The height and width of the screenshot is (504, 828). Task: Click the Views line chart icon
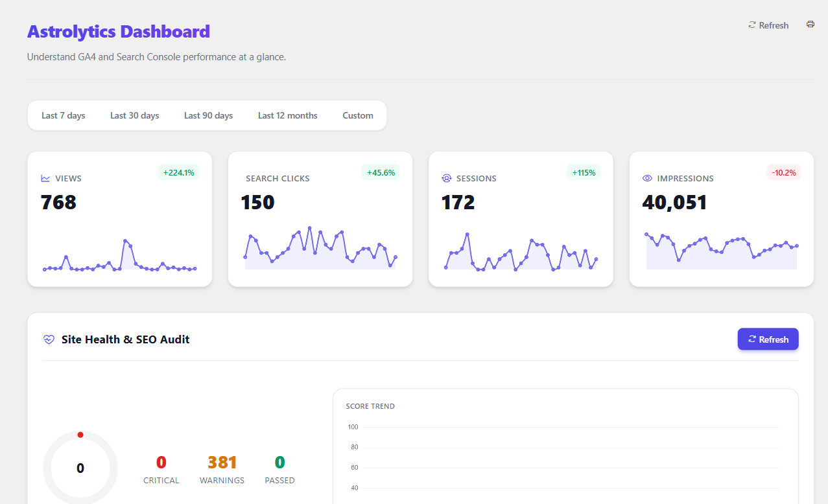click(x=45, y=178)
